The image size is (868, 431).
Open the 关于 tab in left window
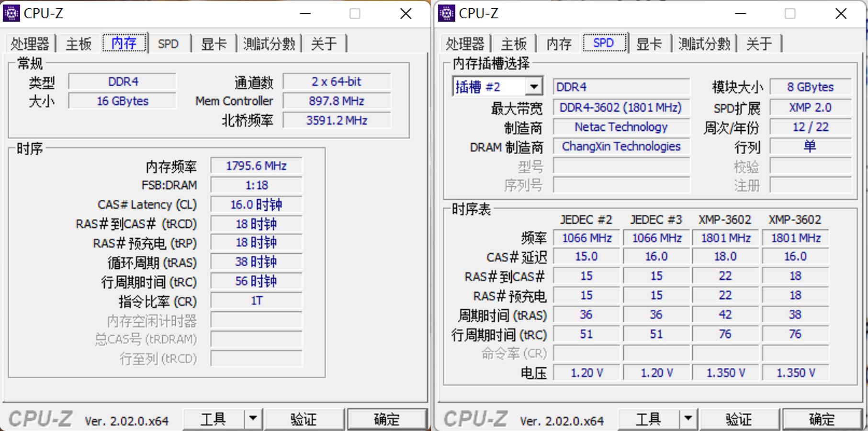[325, 44]
